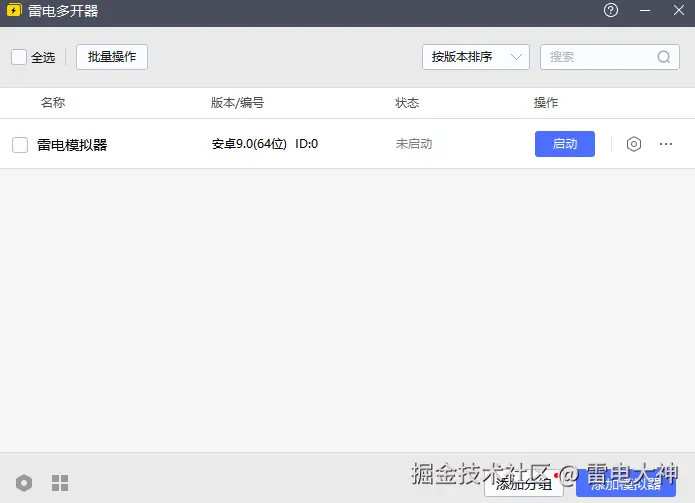Screen dimensions: 695x503
Task: Close the 雷电多开器 window
Action: pyautogui.click(x=679, y=10)
